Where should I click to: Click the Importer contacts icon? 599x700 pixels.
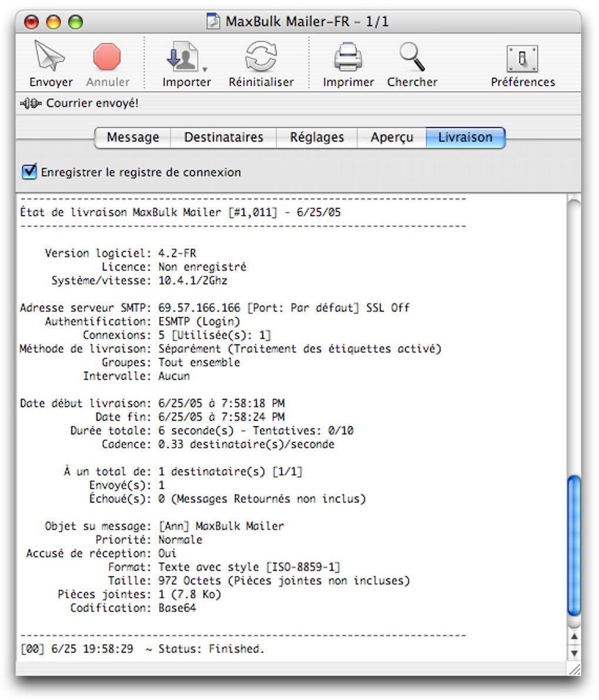(x=182, y=56)
